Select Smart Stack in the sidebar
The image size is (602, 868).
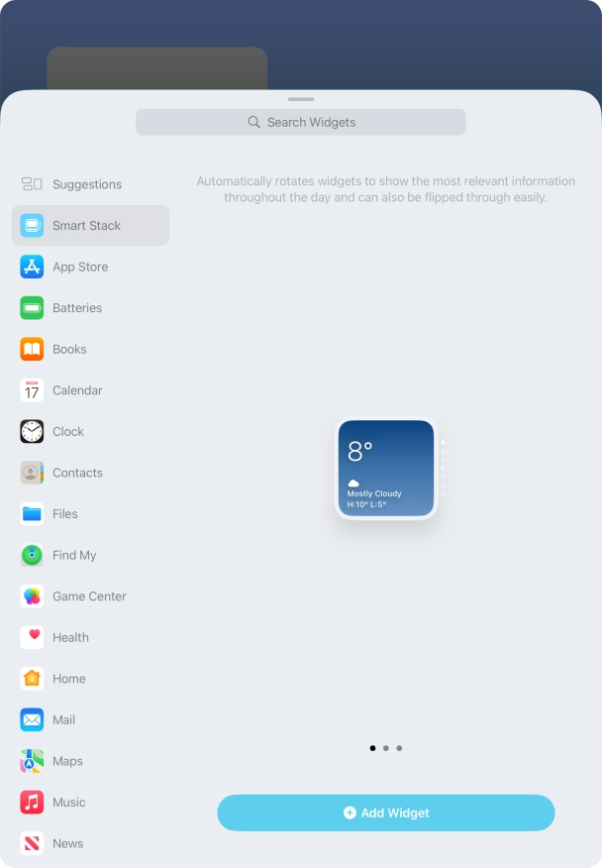(x=91, y=225)
